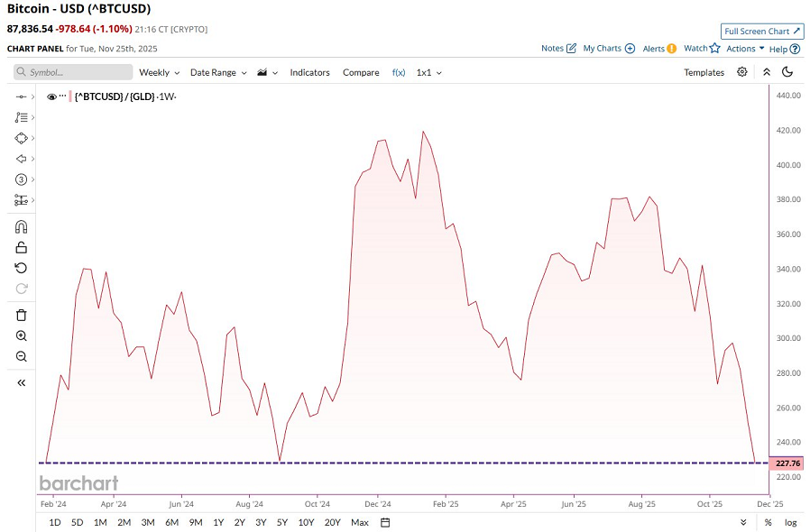This screenshot has width=810, height=532.
Task: Open Alerts
Action: 659,49
